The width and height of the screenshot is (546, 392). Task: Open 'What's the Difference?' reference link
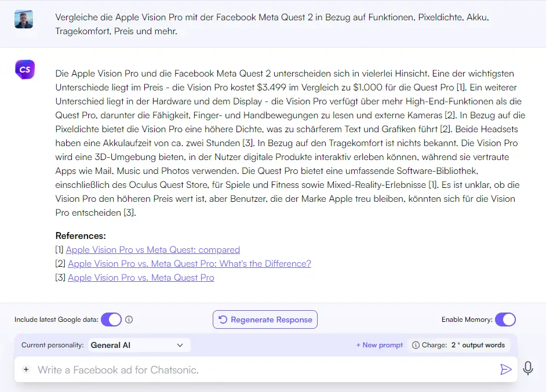pyautogui.click(x=190, y=264)
